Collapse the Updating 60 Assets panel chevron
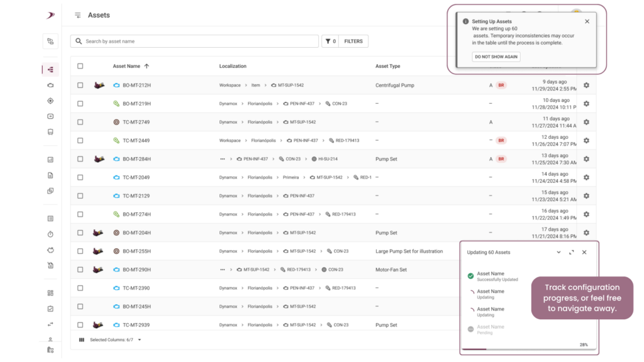Screen dimensions: 644x362 click(x=558, y=253)
